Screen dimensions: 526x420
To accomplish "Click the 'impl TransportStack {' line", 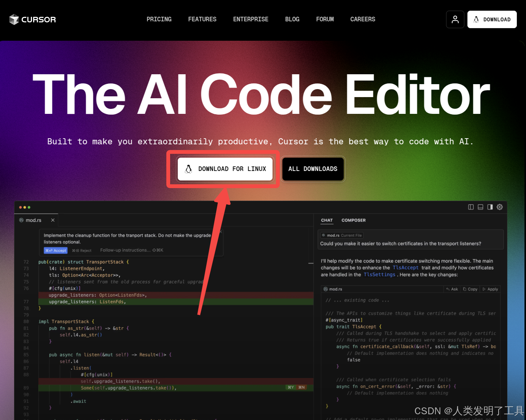I will [66, 322].
